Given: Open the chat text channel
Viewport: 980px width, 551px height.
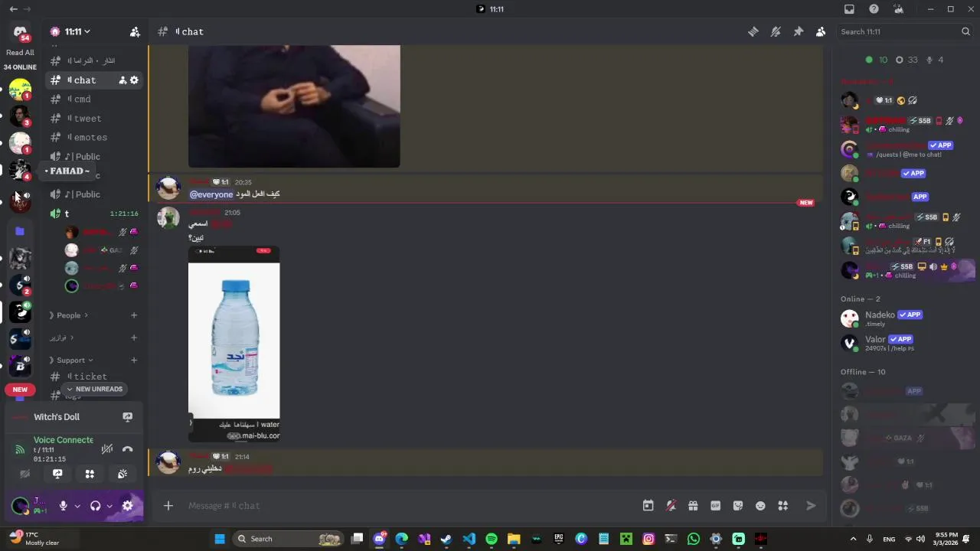Looking at the screenshot, I should (x=84, y=80).
